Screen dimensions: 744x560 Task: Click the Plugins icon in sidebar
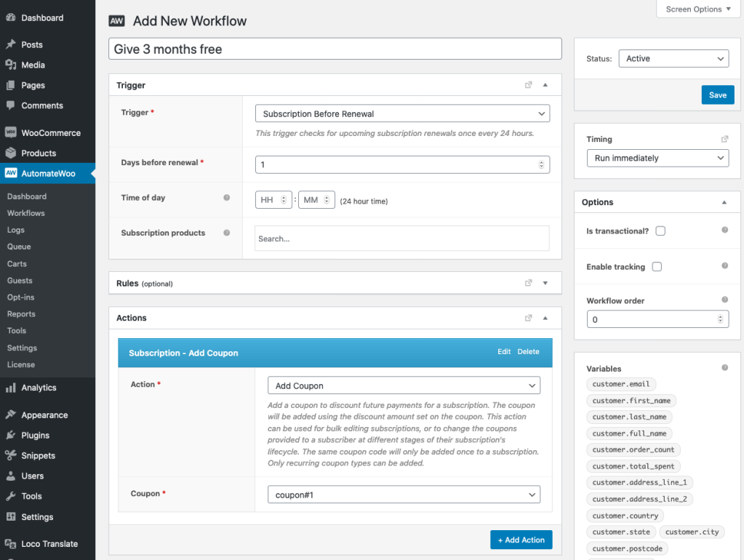tap(11, 435)
